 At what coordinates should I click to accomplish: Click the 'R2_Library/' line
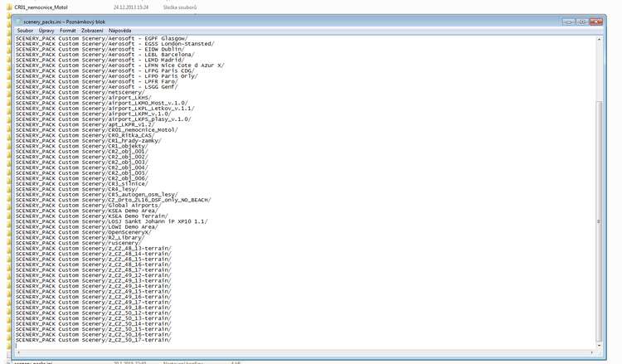pos(80,237)
